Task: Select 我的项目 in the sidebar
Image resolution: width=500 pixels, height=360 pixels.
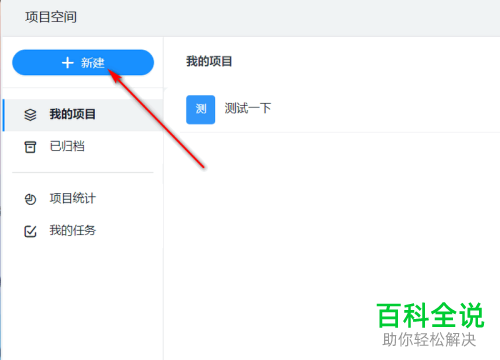Action: pyautogui.click(x=83, y=115)
